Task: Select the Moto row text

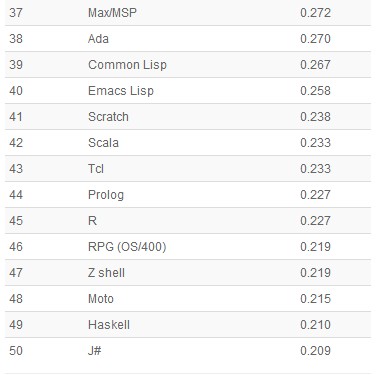Action: tap(101, 299)
